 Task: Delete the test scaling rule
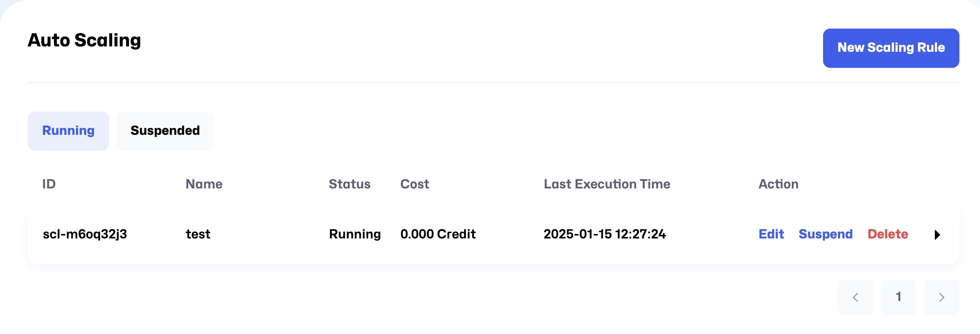(887, 234)
